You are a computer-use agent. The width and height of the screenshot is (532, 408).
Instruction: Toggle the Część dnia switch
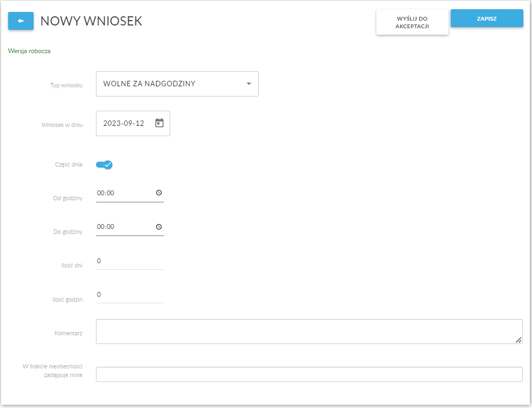pyautogui.click(x=104, y=164)
